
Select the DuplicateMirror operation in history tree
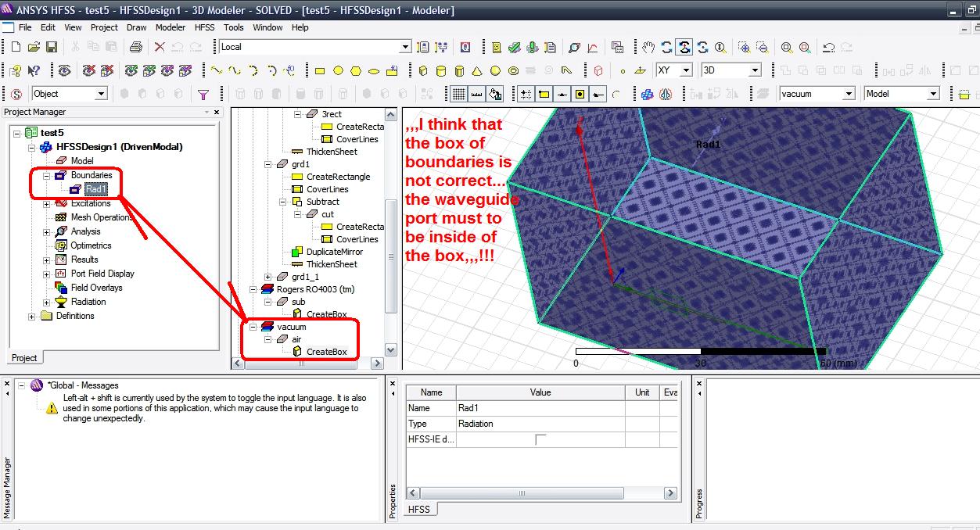[x=335, y=252]
